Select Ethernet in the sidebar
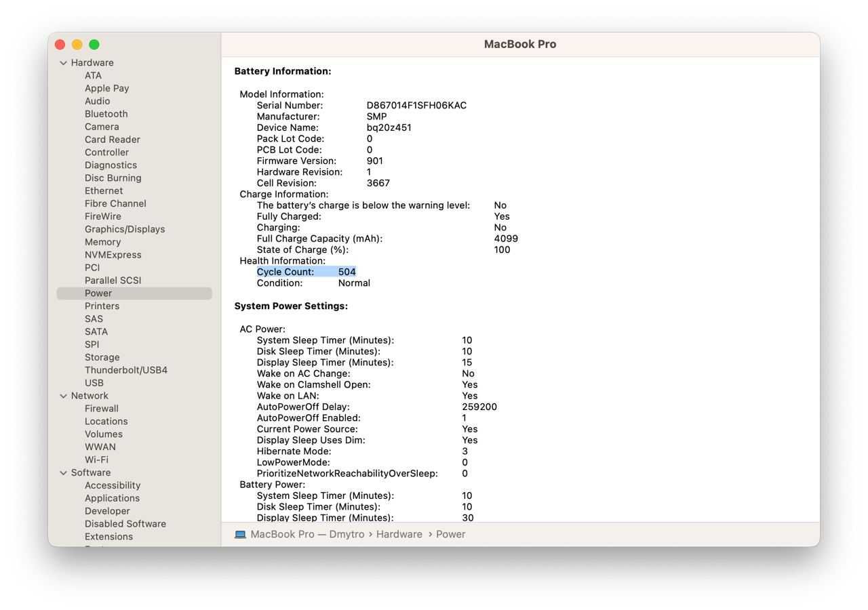 [104, 191]
